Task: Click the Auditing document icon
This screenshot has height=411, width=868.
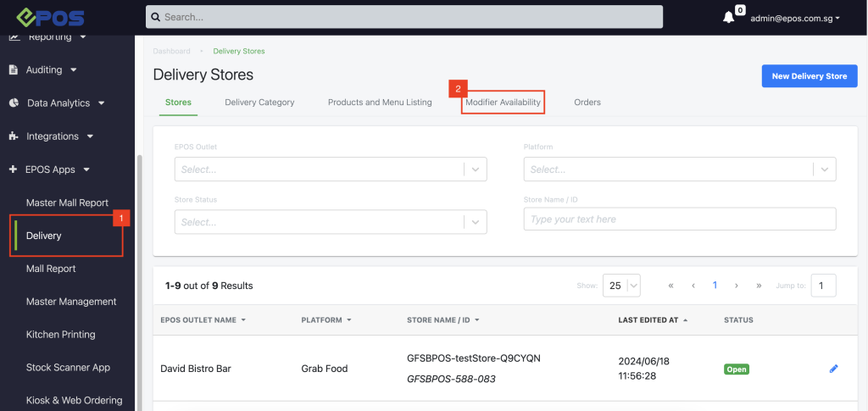Action: [14, 69]
